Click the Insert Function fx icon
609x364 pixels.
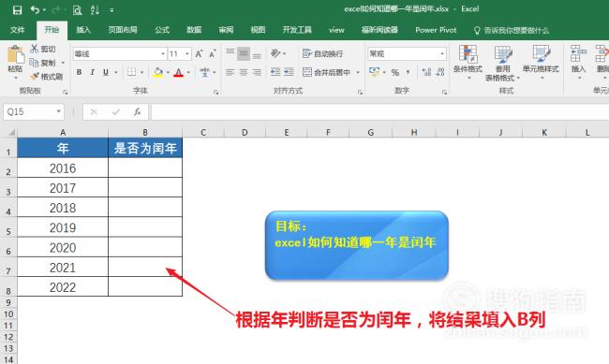click(137, 112)
